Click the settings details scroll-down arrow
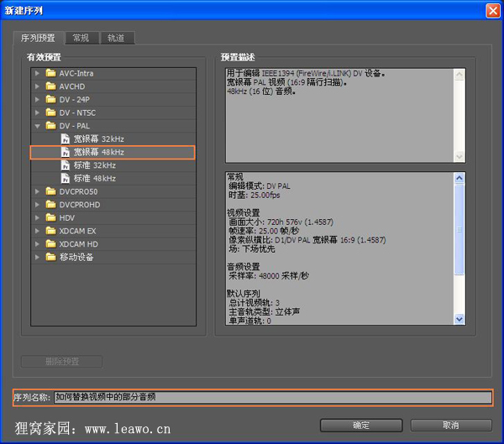The image size is (504, 444). (x=459, y=319)
